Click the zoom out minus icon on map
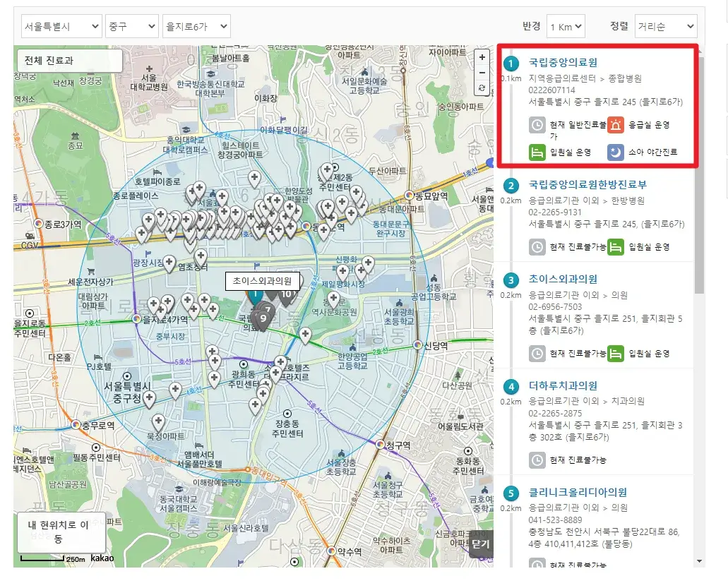This screenshot has width=728, height=588. click(x=482, y=72)
